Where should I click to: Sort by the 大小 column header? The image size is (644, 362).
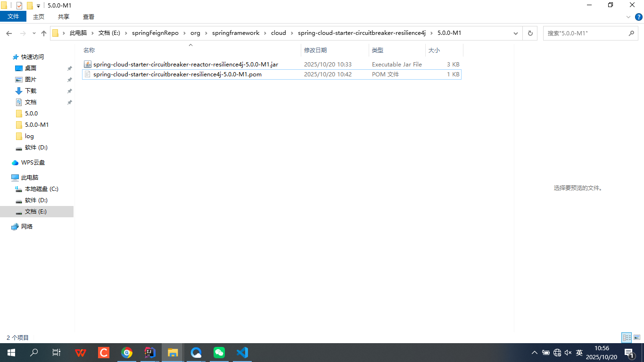coord(444,50)
